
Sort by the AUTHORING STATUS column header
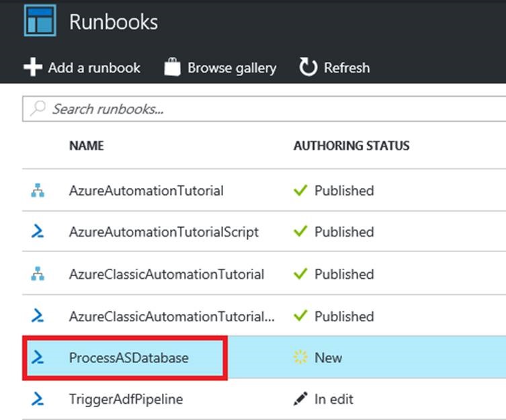pyautogui.click(x=351, y=146)
